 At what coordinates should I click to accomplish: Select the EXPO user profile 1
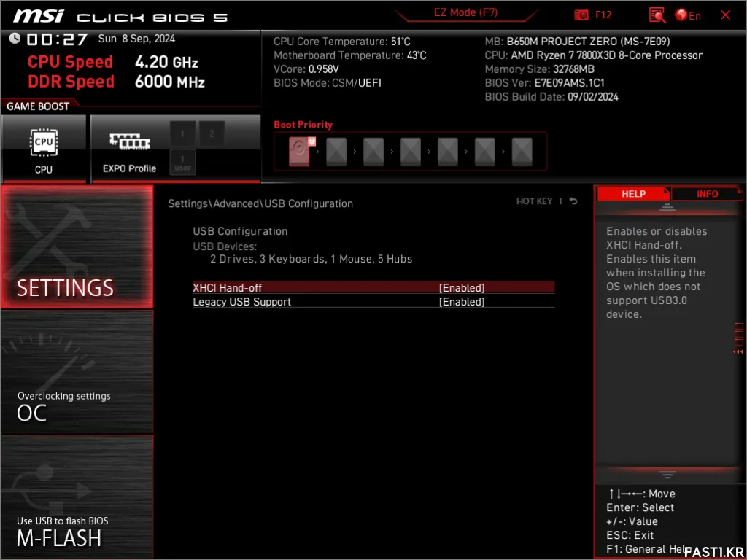(182, 163)
